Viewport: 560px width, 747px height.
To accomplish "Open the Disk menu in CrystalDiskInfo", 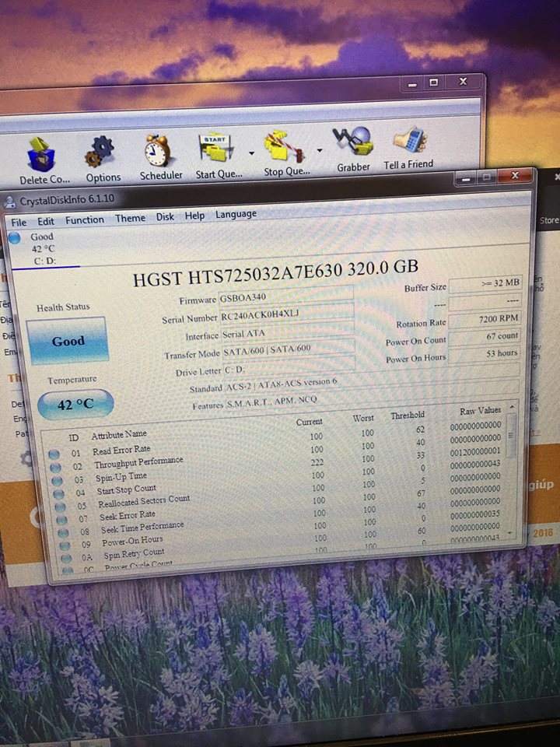I will (x=165, y=217).
